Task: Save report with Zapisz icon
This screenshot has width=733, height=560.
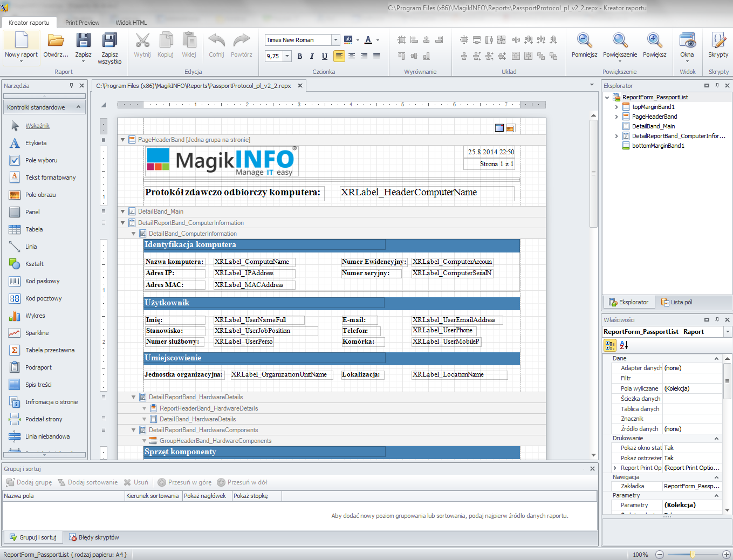Action: pos(83,40)
